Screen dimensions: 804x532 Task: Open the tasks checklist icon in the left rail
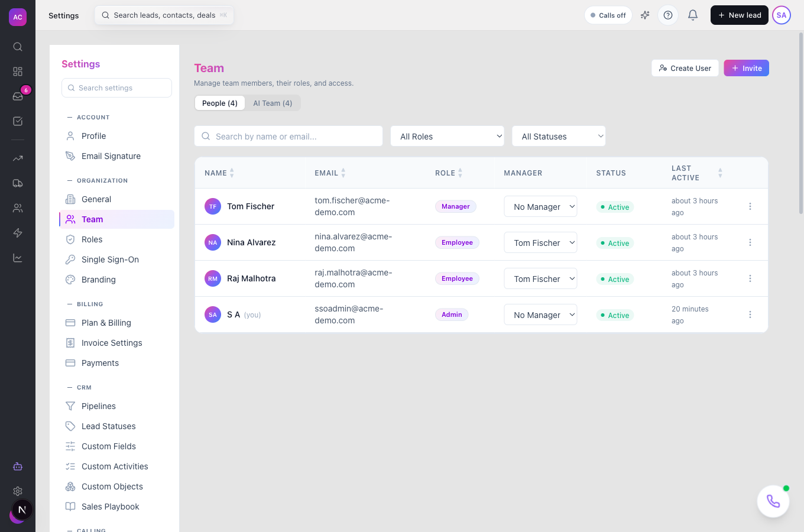18,121
